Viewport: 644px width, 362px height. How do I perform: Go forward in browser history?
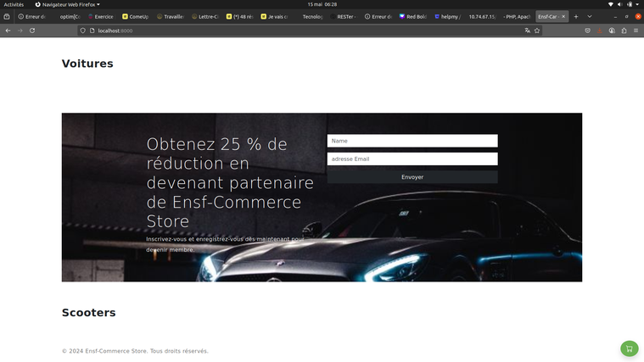click(20, 31)
